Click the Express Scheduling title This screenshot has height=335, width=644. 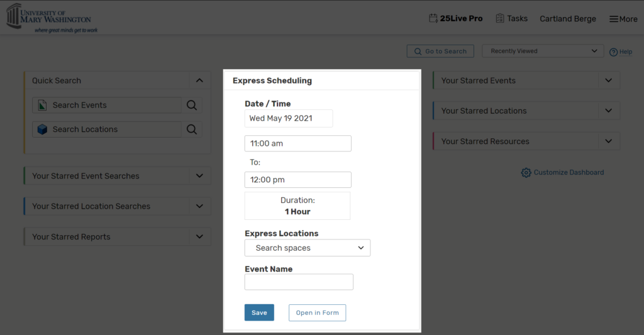[272, 80]
